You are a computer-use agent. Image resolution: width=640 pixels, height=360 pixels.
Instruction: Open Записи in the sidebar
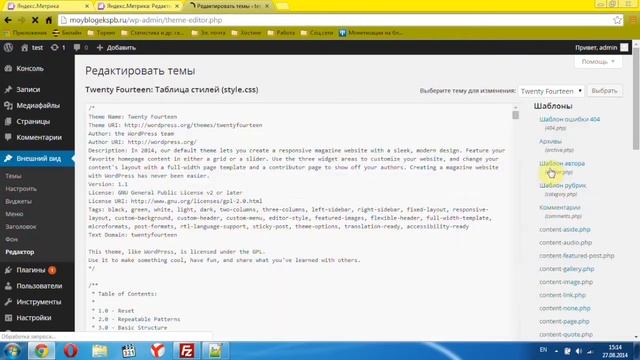28,89
